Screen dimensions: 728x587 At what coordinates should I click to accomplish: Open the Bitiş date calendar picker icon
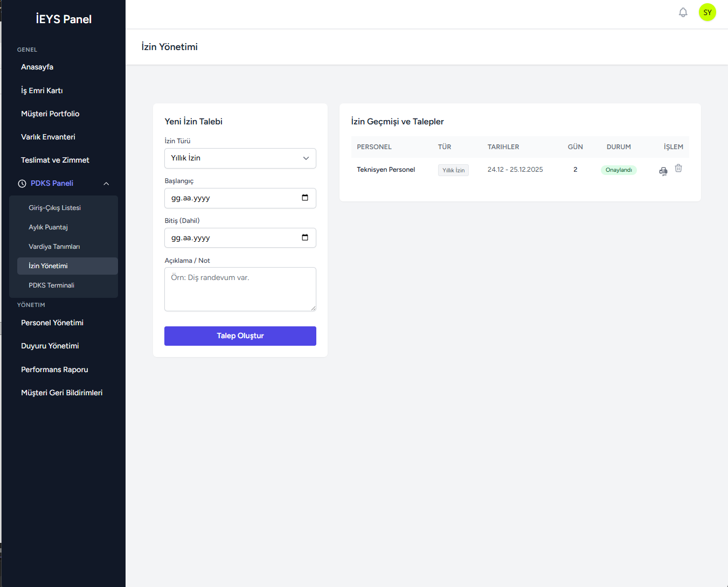click(x=305, y=237)
